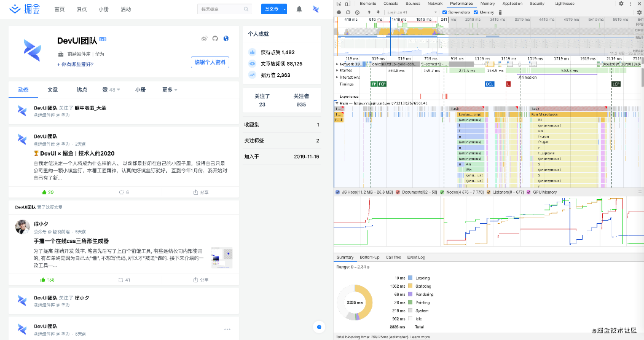Image resolution: width=644 pixels, height=340 pixels.
Task: Open the DevTools three-dot menu
Action: [630, 3]
